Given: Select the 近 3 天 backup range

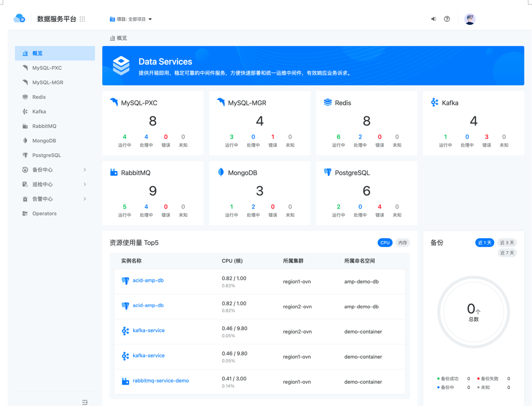Looking at the screenshot, I should click(x=507, y=243).
